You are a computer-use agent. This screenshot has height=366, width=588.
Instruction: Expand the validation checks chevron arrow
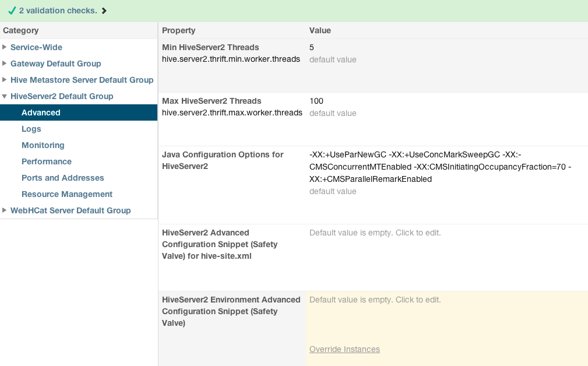tap(104, 11)
